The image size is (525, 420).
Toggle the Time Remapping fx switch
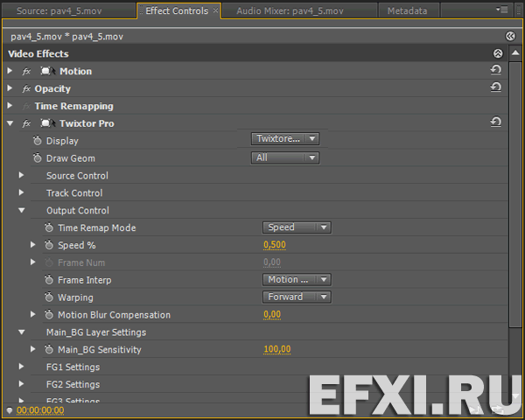click(26, 106)
